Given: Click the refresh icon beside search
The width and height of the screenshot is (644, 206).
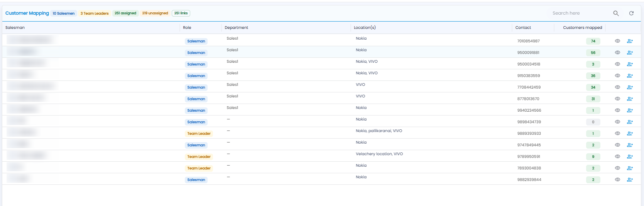Looking at the screenshot, I should pos(631,13).
